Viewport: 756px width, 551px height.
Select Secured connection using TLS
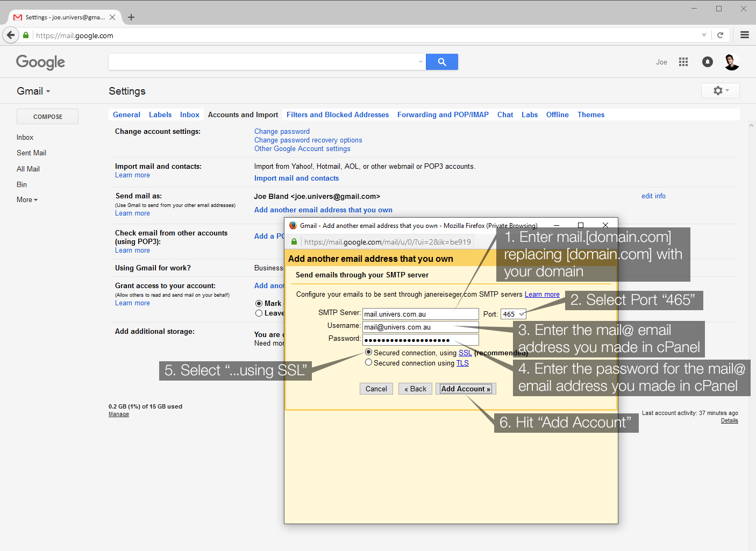click(x=368, y=362)
